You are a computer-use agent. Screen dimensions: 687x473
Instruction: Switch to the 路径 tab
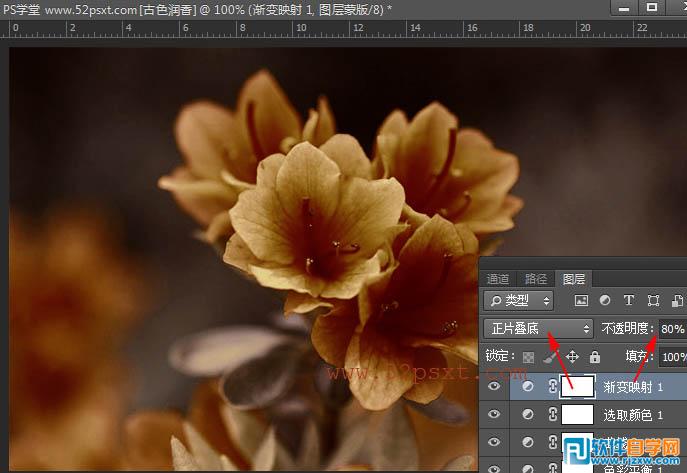(x=535, y=278)
